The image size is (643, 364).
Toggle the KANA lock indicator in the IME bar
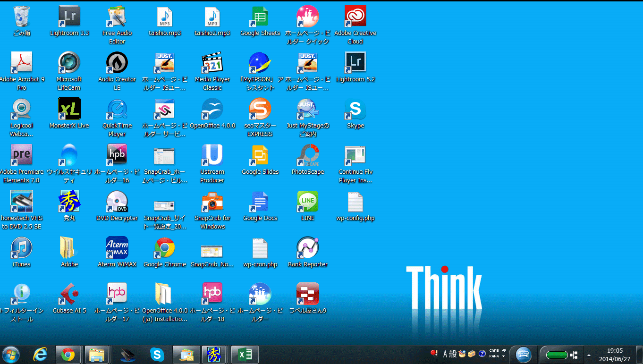(494, 356)
